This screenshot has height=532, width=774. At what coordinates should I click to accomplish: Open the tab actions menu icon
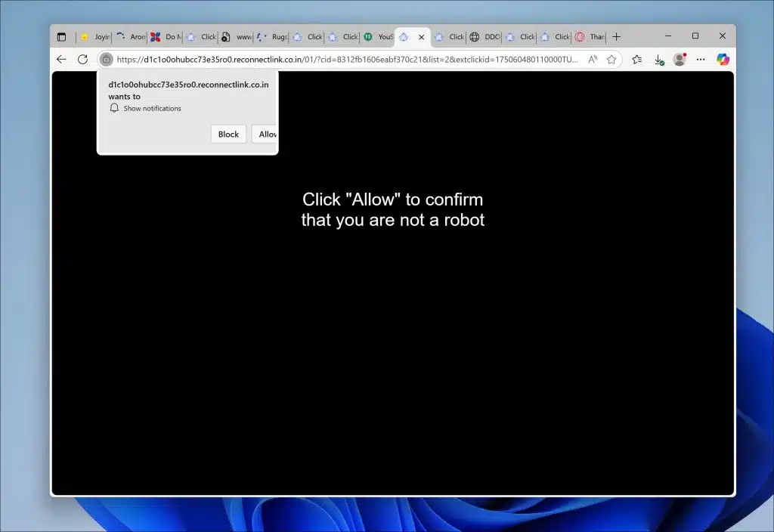(61, 37)
